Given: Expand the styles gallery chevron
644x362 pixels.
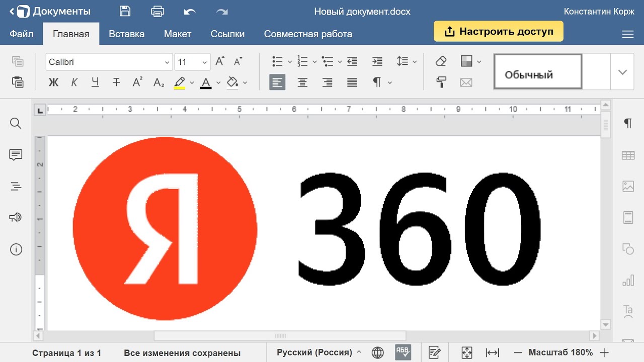Looking at the screenshot, I should [x=622, y=72].
